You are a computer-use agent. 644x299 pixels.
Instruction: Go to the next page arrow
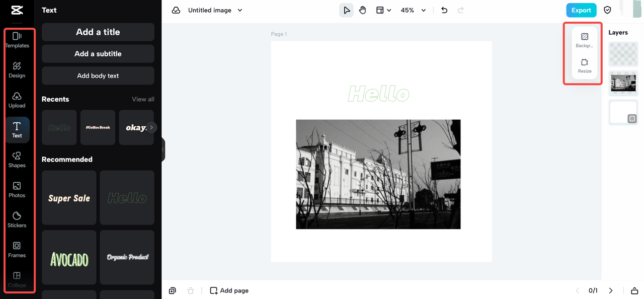[x=611, y=290]
